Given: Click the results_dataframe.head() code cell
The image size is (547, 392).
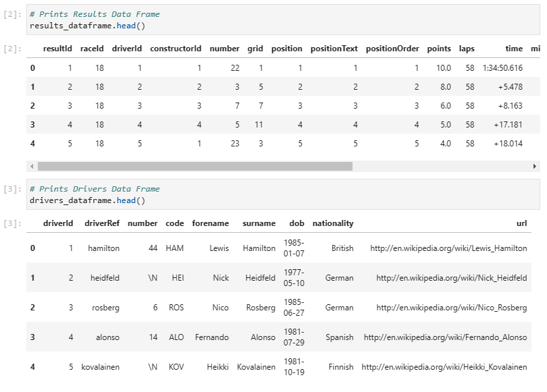Looking at the screenshot, I should coord(283,20).
